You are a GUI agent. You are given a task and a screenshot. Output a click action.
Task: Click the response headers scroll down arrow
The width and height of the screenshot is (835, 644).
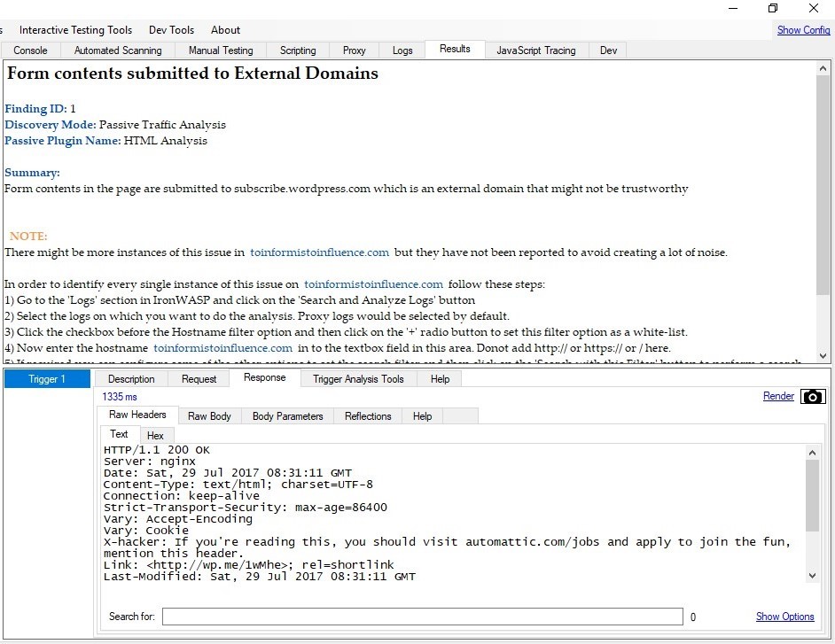[813, 576]
